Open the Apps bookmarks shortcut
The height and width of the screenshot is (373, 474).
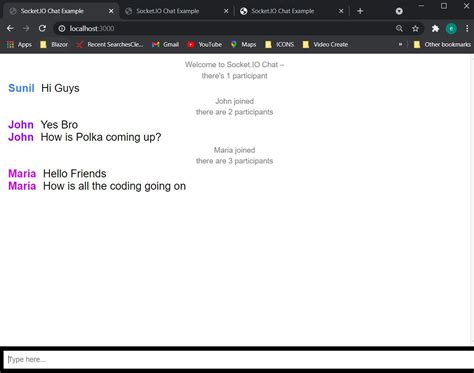point(19,44)
